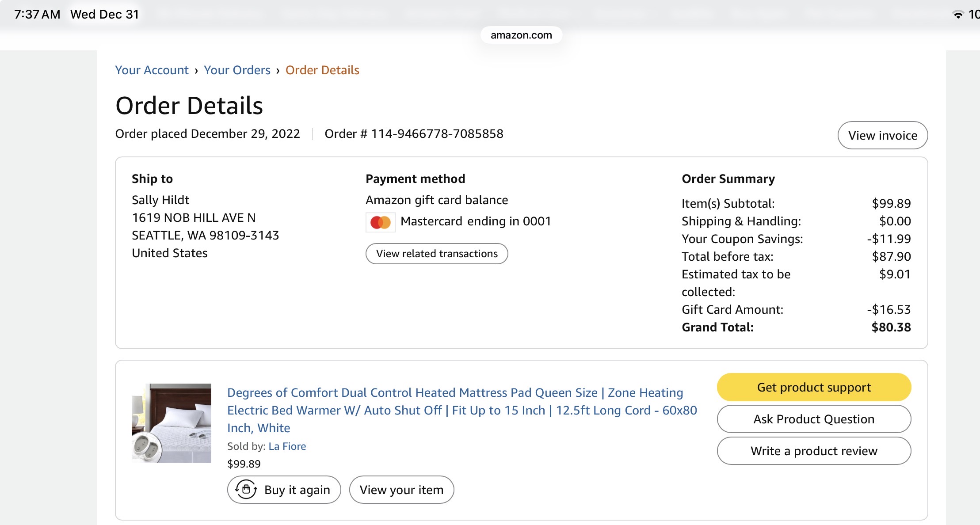Tap the Wi-Fi status icon

(x=957, y=15)
